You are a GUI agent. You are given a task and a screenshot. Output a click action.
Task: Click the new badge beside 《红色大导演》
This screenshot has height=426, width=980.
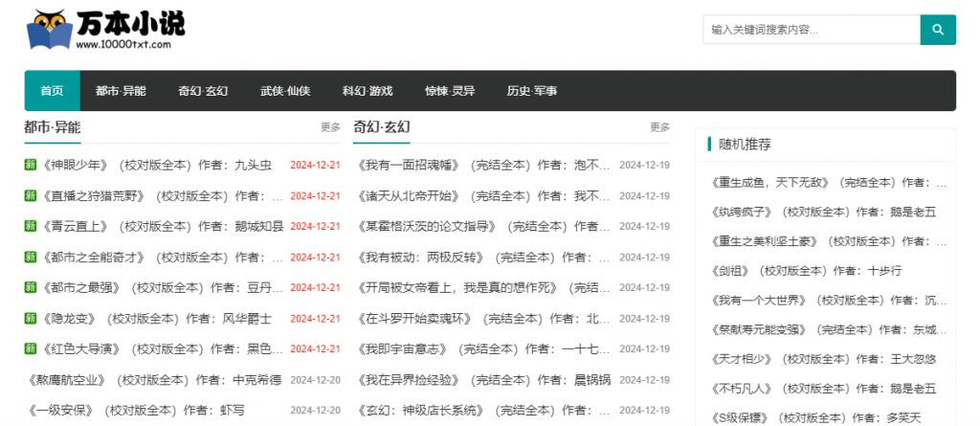(x=30, y=348)
